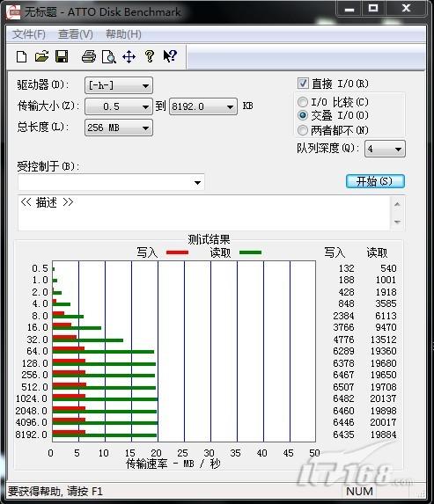Click the New file toolbar icon
The image size is (434, 504).
click(21, 57)
